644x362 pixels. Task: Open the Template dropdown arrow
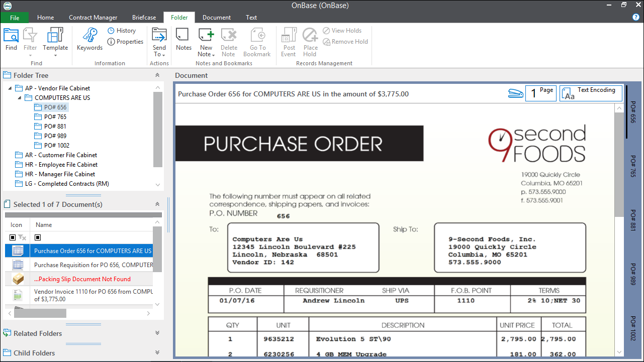point(55,55)
